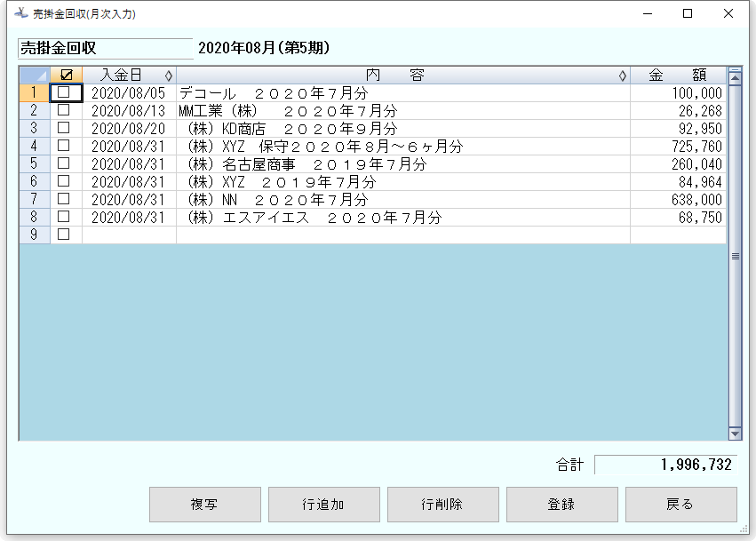Click content cell (株)NN 2020年7月分
This screenshot has height=541, width=756.
403,199
